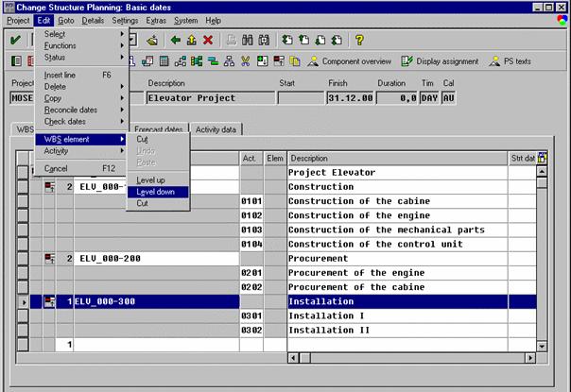571x392 pixels.
Task: Toggle row selector for Construction row
Action: point(23,187)
